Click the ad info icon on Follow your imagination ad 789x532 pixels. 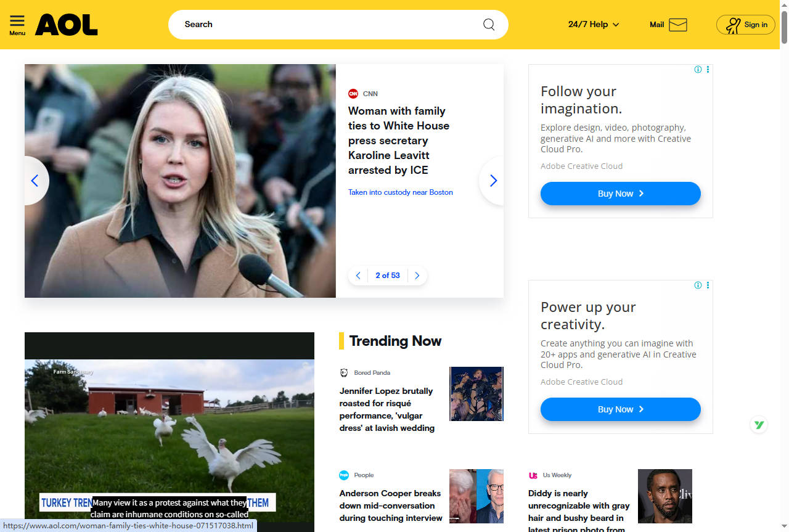click(698, 70)
